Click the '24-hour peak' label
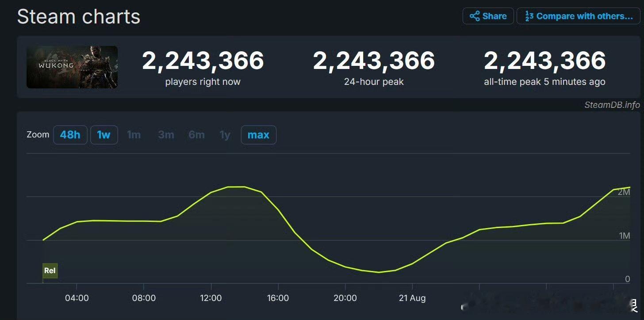The width and height of the screenshot is (644, 320). [374, 82]
